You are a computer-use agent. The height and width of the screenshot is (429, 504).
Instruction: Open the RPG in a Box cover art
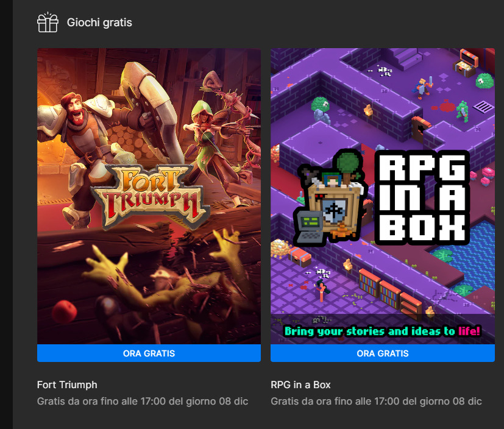pos(383,196)
